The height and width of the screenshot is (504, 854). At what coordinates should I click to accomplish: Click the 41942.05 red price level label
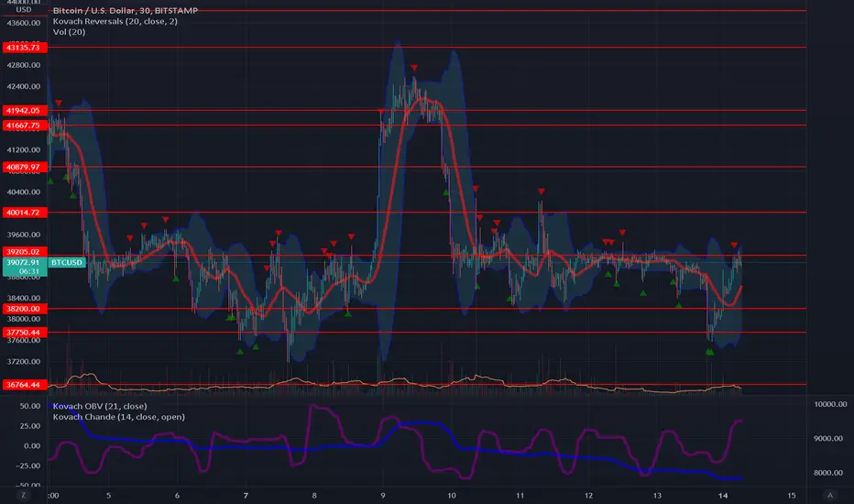[x=25, y=110]
